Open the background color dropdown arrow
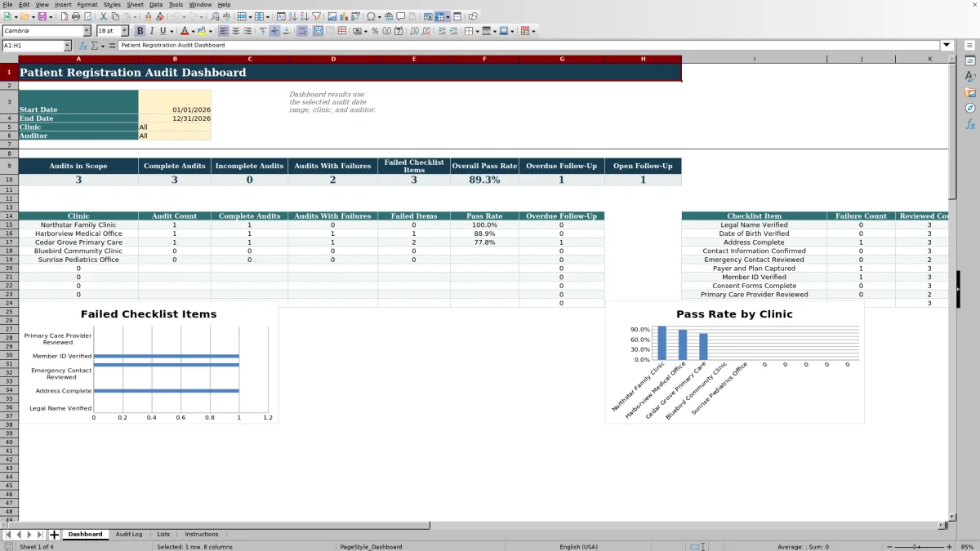Image resolution: width=980 pixels, height=551 pixels. point(209,31)
